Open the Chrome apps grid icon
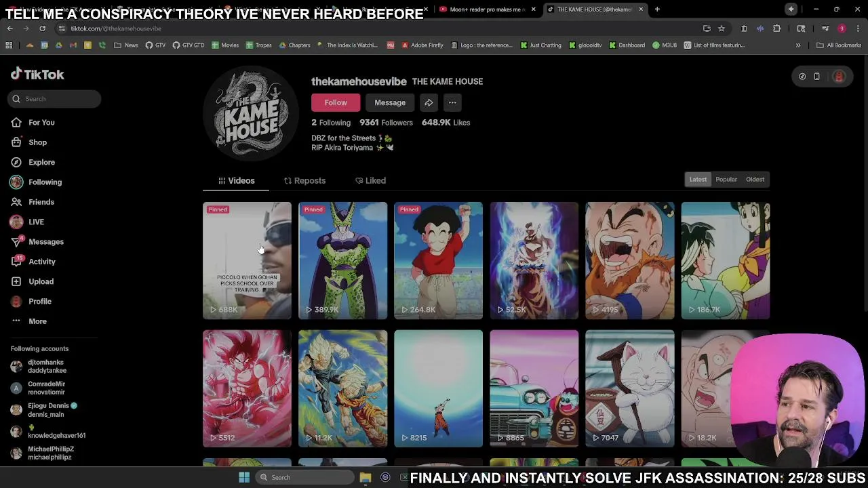The height and width of the screenshot is (488, 868). pos(9,45)
